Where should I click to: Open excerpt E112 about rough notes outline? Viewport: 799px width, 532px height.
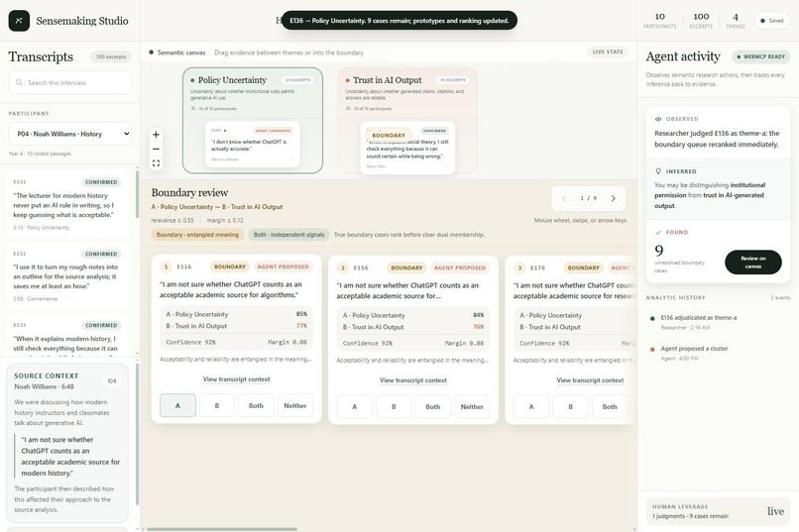[x=67, y=276]
